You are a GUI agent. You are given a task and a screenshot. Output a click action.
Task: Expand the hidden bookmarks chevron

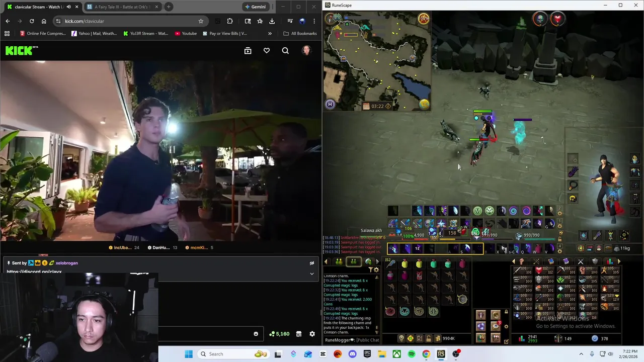point(270,34)
